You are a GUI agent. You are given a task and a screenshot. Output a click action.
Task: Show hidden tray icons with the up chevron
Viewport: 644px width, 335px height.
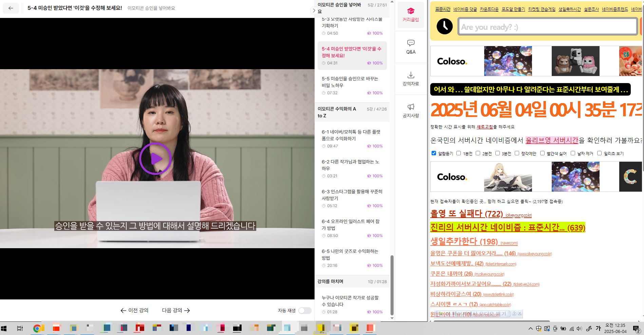tap(530, 328)
